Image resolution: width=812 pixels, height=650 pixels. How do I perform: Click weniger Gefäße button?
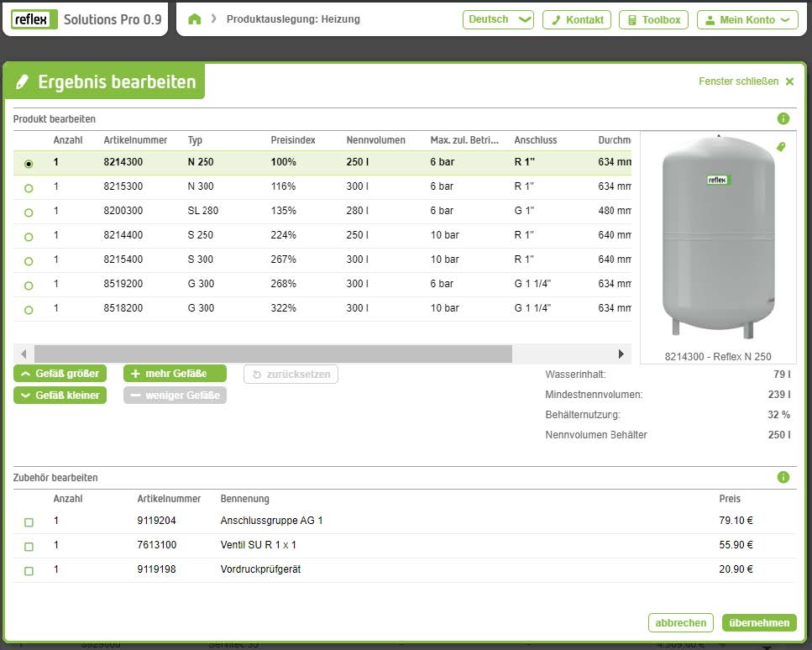coord(175,396)
